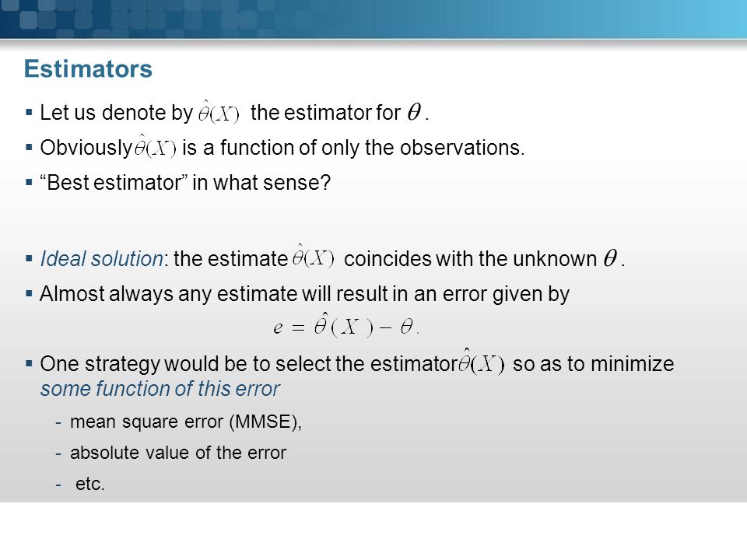Click the error equation e = θ̂(X) − θ
Viewport: 747px width, 560px height.
pyautogui.click(x=346, y=325)
